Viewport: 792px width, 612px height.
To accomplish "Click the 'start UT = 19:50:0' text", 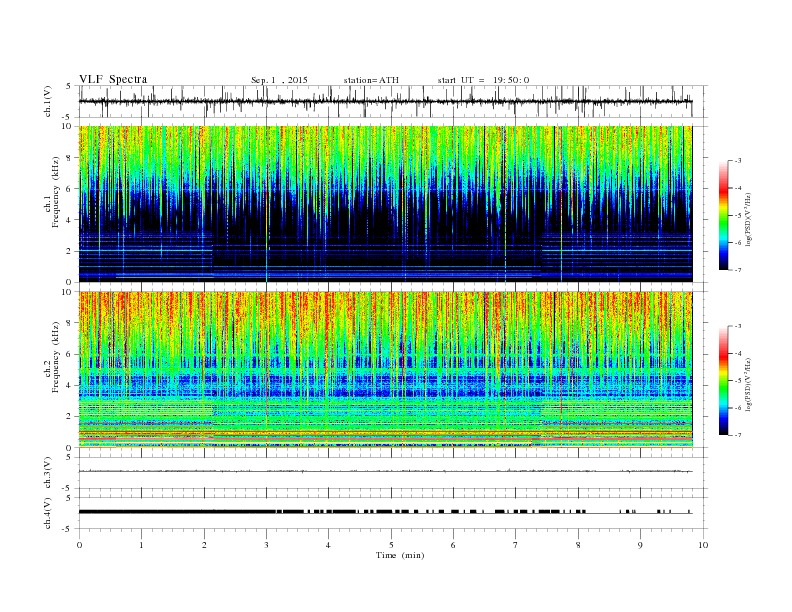I will coord(483,80).
